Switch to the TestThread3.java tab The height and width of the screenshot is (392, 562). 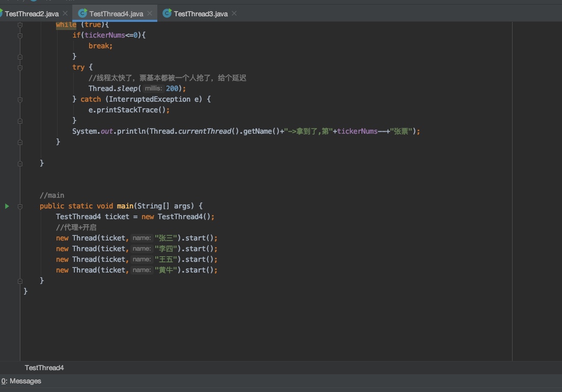[200, 14]
